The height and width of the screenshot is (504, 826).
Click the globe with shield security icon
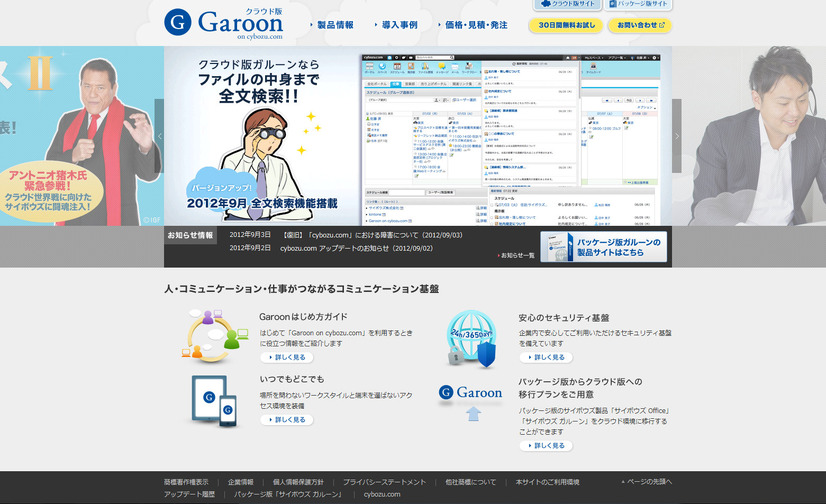(x=472, y=338)
